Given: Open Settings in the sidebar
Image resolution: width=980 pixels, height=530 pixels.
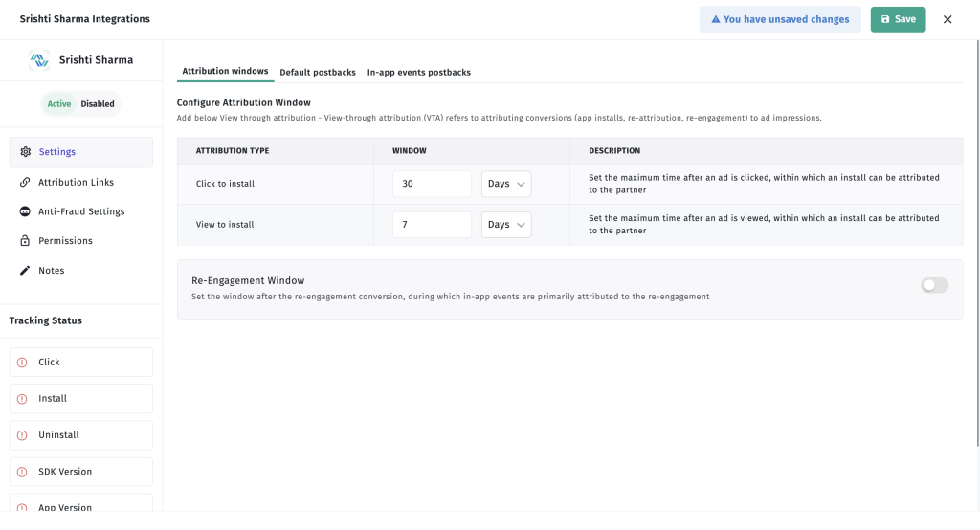Looking at the screenshot, I should (81, 152).
